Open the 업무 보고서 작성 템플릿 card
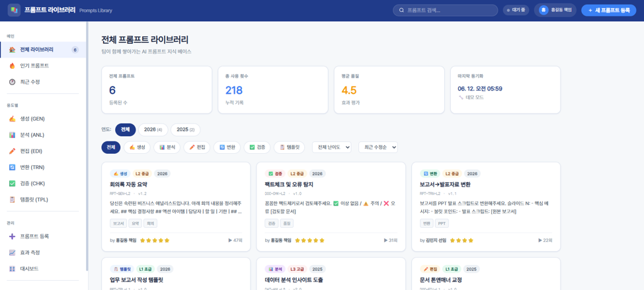644x290 pixels. pyautogui.click(x=176, y=273)
